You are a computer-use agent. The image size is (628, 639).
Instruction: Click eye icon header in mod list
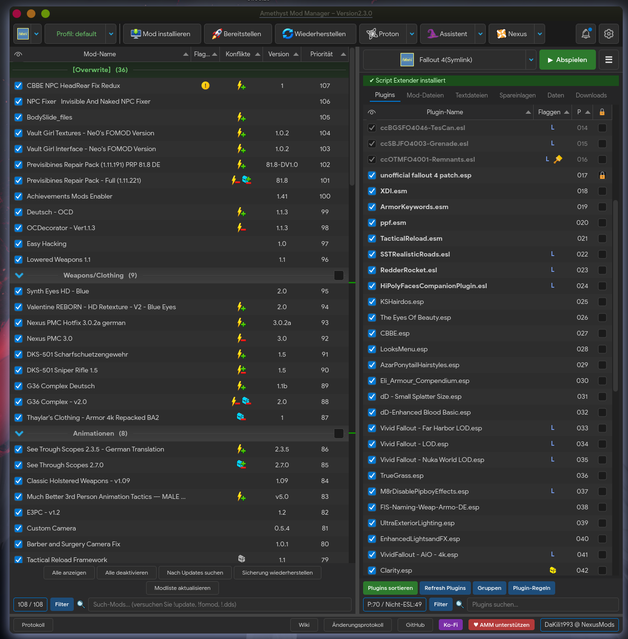coord(18,54)
